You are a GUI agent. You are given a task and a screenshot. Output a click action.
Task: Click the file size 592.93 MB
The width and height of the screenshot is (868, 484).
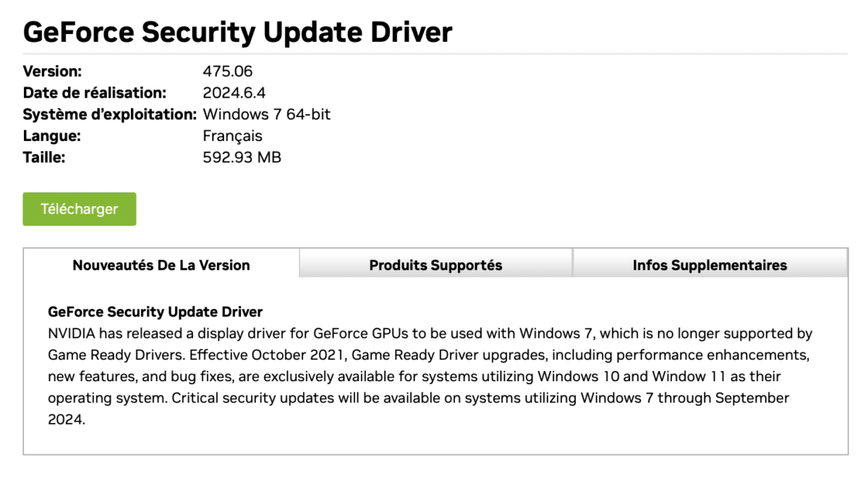pos(242,157)
